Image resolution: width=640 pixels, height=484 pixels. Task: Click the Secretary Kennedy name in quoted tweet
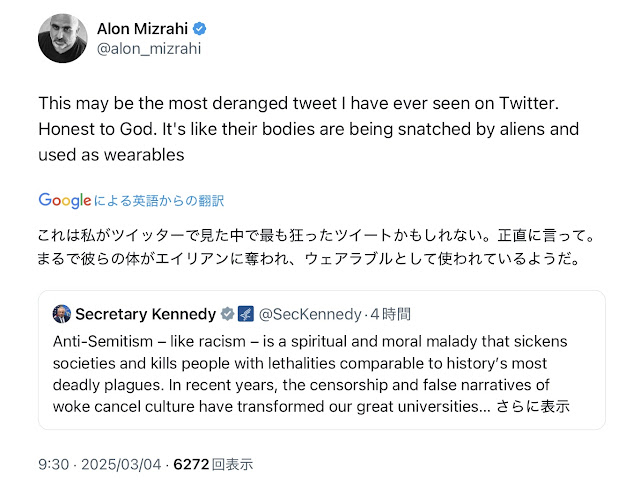145,314
